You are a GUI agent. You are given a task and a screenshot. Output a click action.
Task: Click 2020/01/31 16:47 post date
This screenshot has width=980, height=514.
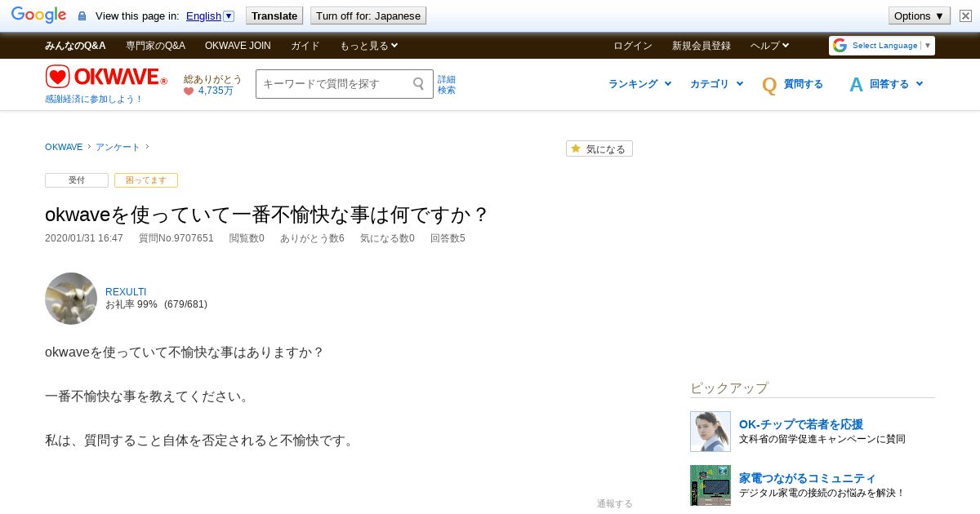pyautogui.click(x=84, y=238)
